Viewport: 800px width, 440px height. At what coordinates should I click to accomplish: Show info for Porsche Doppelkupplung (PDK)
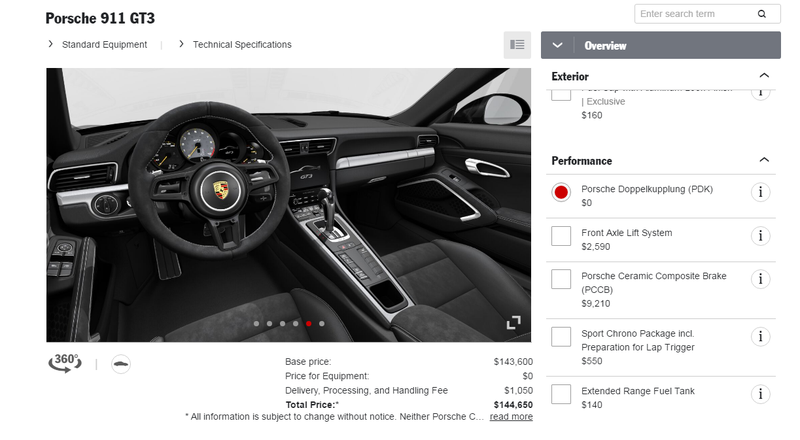point(760,192)
